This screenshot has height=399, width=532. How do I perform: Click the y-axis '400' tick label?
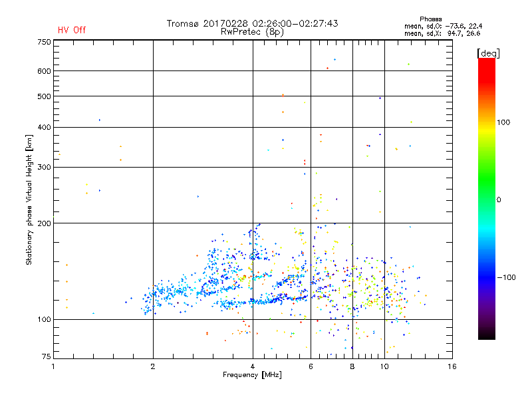(x=44, y=127)
